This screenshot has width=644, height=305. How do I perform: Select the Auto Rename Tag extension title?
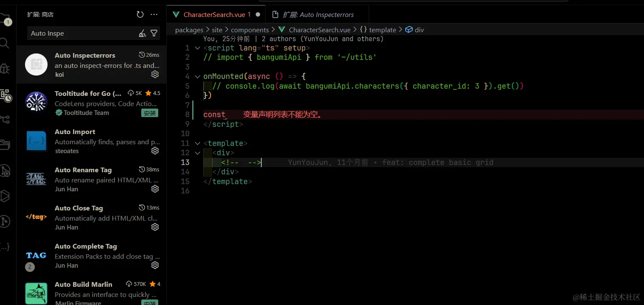(x=83, y=170)
